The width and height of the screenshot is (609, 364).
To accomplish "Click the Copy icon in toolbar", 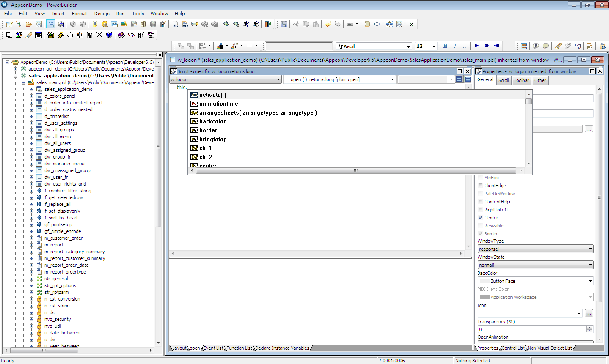I will (306, 24).
